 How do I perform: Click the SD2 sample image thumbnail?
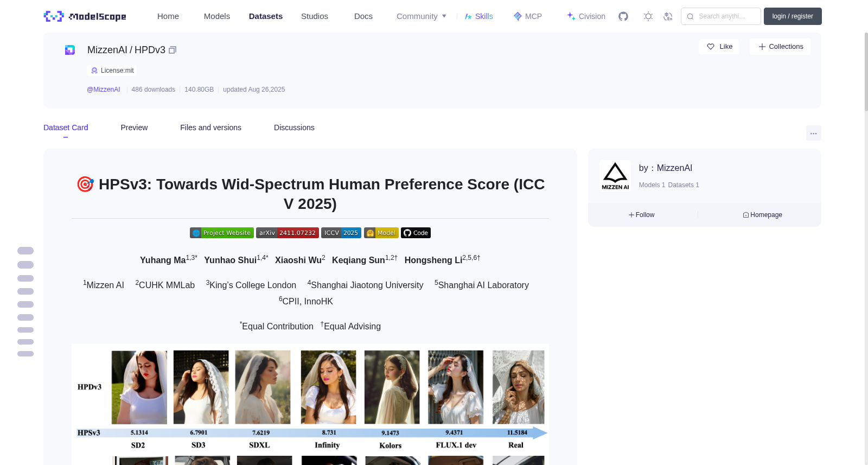139,387
